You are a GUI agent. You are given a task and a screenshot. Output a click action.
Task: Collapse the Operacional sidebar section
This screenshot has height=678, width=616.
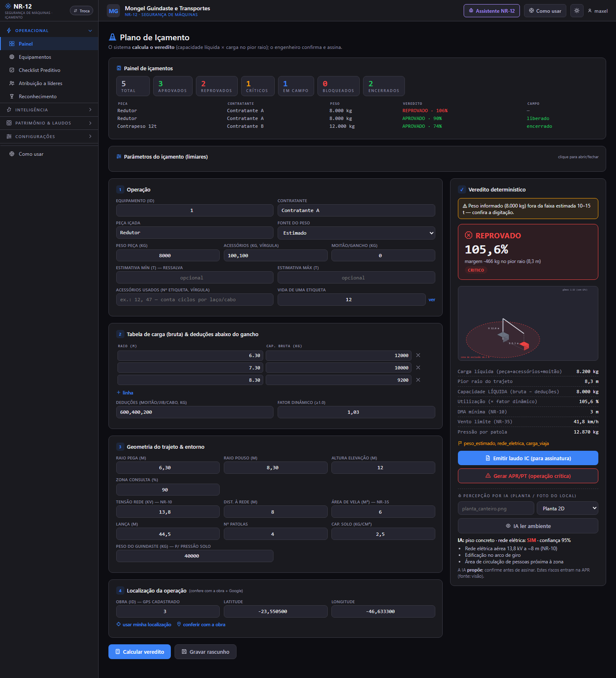pyautogui.click(x=49, y=30)
